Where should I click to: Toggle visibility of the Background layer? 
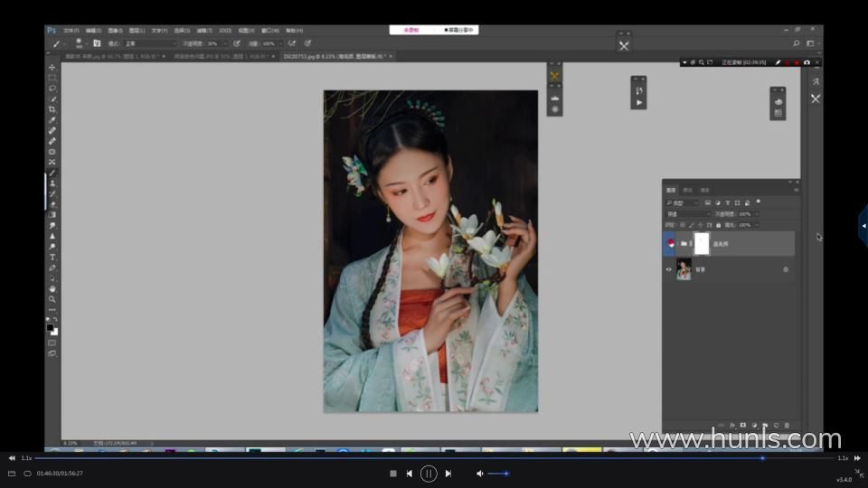click(669, 269)
